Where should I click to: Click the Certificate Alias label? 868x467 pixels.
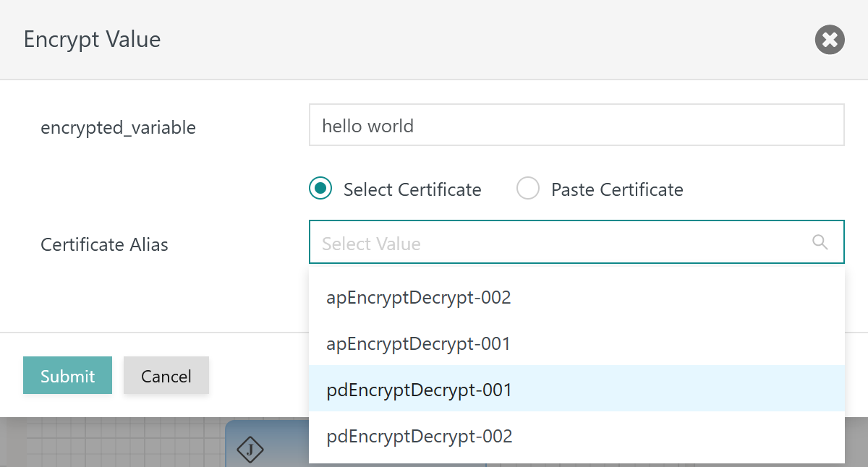[x=104, y=244]
